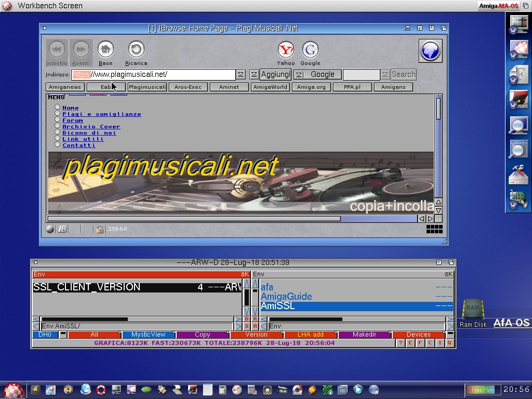The width and height of the screenshot is (532, 399).
Task: Click the IBrowse globe throbber icon
Action: click(430, 50)
